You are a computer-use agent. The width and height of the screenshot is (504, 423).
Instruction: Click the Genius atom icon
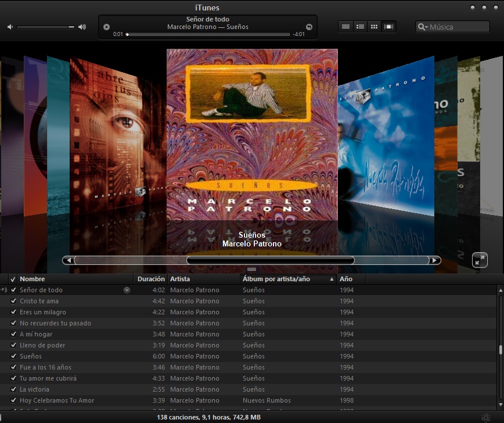(485, 418)
